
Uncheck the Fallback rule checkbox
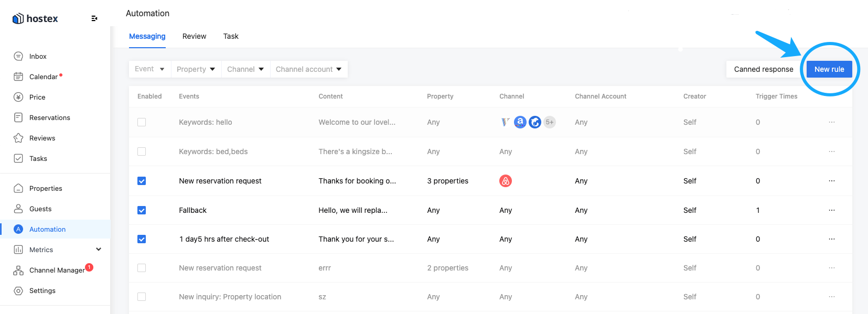(x=142, y=210)
